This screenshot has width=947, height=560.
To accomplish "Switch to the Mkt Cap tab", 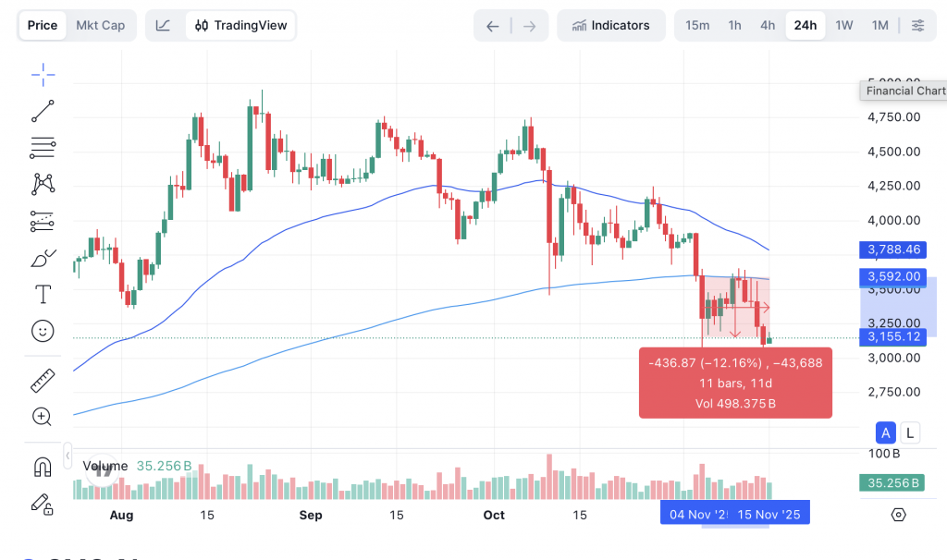I will click(101, 25).
